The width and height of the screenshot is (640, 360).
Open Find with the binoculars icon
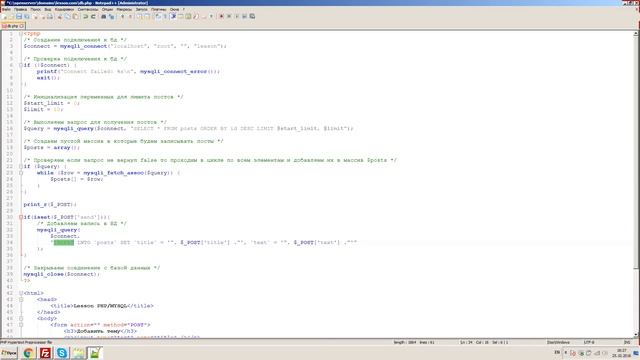(103, 16)
